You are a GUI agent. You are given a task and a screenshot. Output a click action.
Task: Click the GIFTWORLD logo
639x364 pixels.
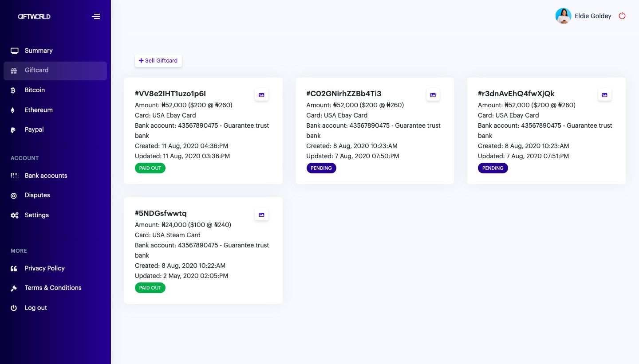click(x=34, y=16)
